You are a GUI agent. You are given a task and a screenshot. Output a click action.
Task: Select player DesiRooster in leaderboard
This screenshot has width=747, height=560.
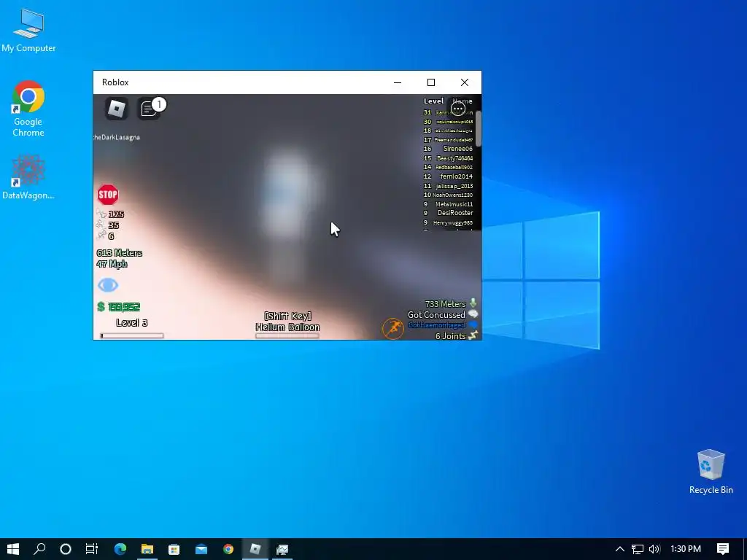[x=455, y=213]
